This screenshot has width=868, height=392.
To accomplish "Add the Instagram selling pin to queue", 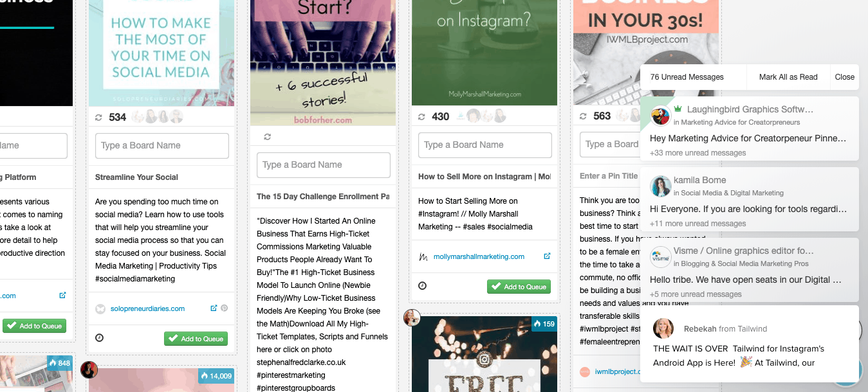I will pyautogui.click(x=519, y=287).
